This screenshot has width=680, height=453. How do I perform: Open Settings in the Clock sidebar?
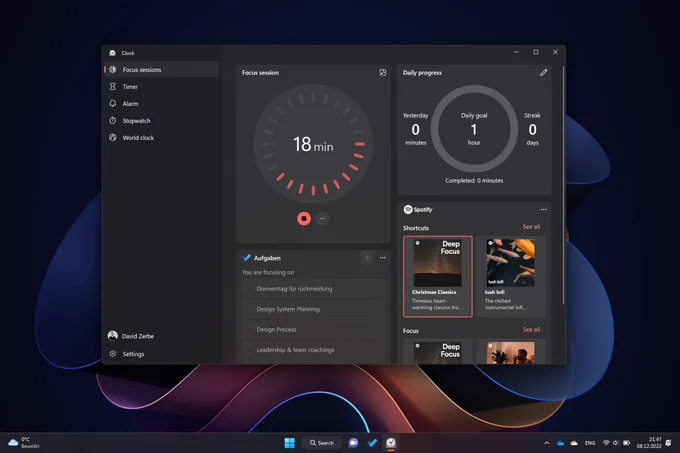162,354
